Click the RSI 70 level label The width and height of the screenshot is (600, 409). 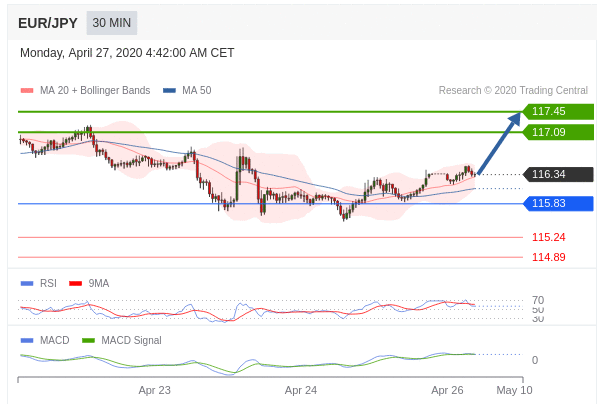tap(537, 300)
